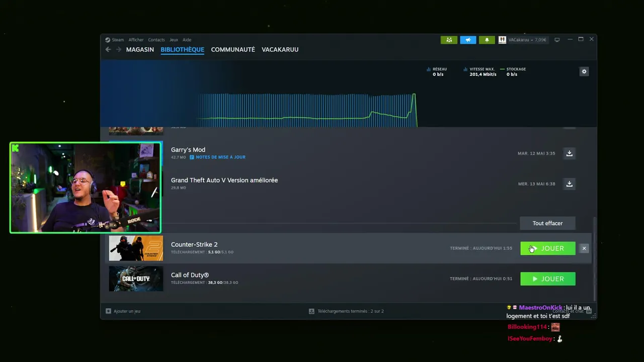Click the downloads list scrollbar
The width and height of the screenshot is (644, 362).
tap(595, 258)
